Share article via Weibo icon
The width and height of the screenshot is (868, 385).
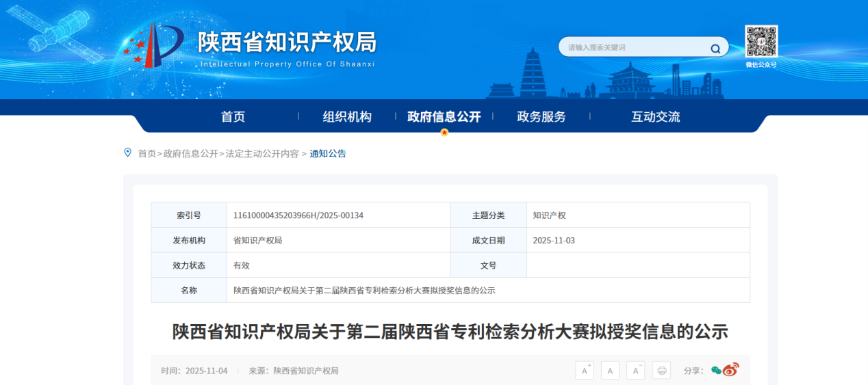(731, 371)
